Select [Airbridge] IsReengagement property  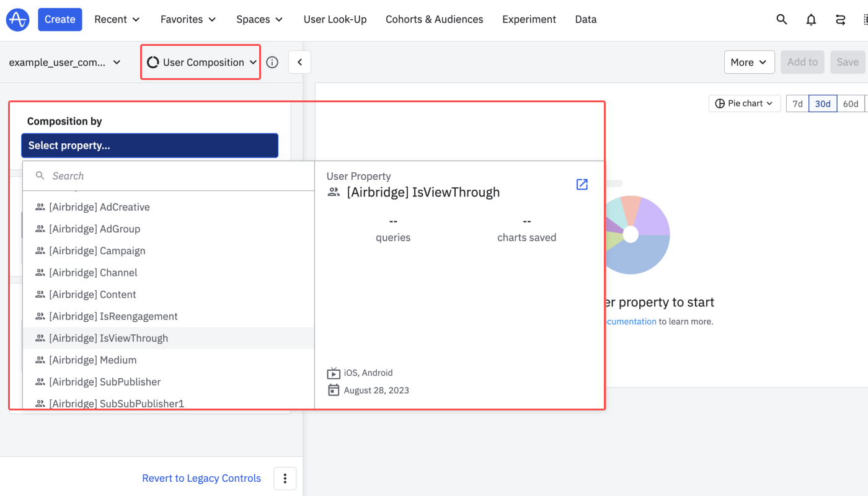click(x=169, y=316)
